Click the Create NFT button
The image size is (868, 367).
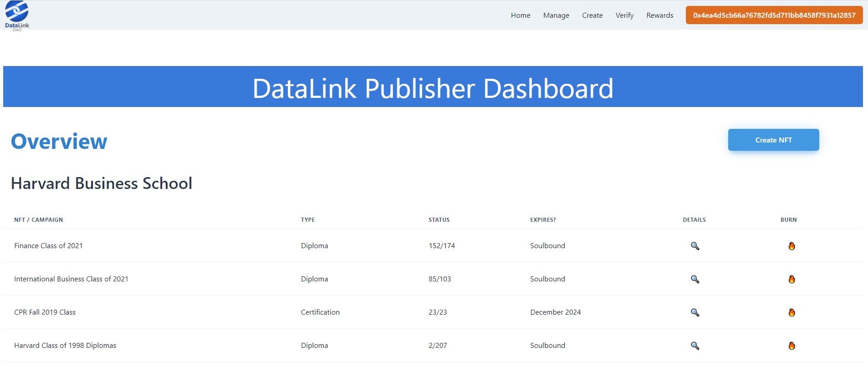click(773, 140)
